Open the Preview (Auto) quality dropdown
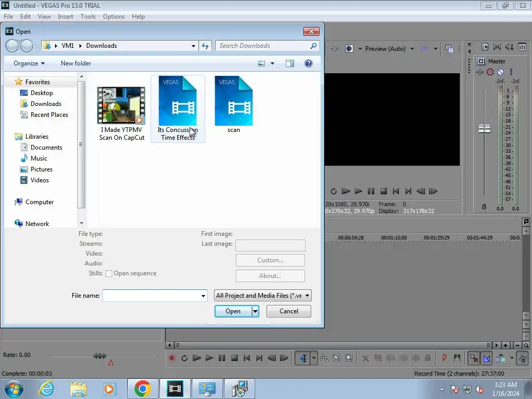This screenshot has width=532, height=399. pyautogui.click(x=390, y=48)
